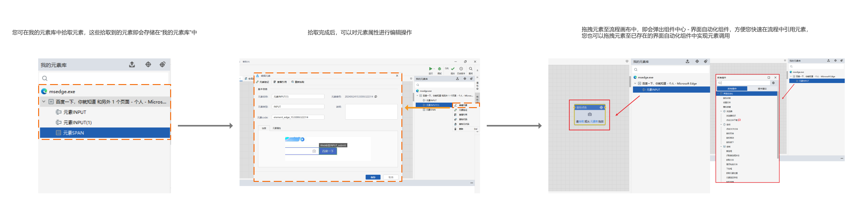Click the 元素名称 field containing 元素INPUT(1)

(298, 96)
